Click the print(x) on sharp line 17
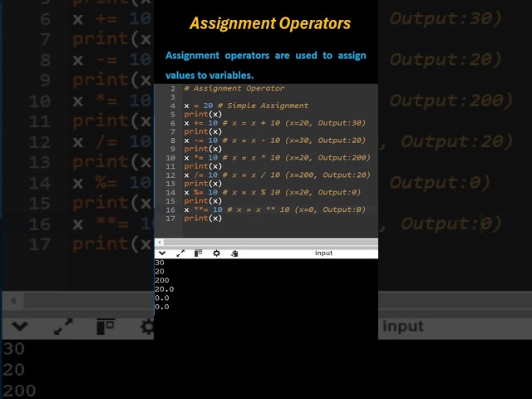The width and height of the screenshot is (532, 399). [x=203, y=218]
